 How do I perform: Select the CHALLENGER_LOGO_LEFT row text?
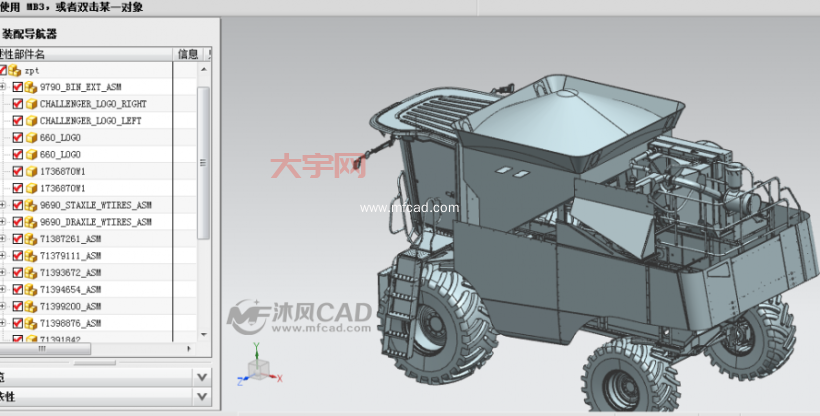[x=90, y=120]
